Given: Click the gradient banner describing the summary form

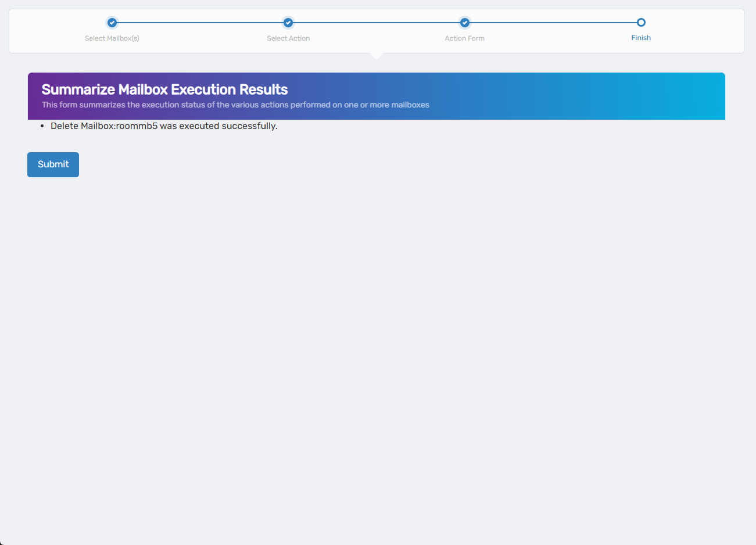Looking at the screenshot, I should click(x=376, y=96).
